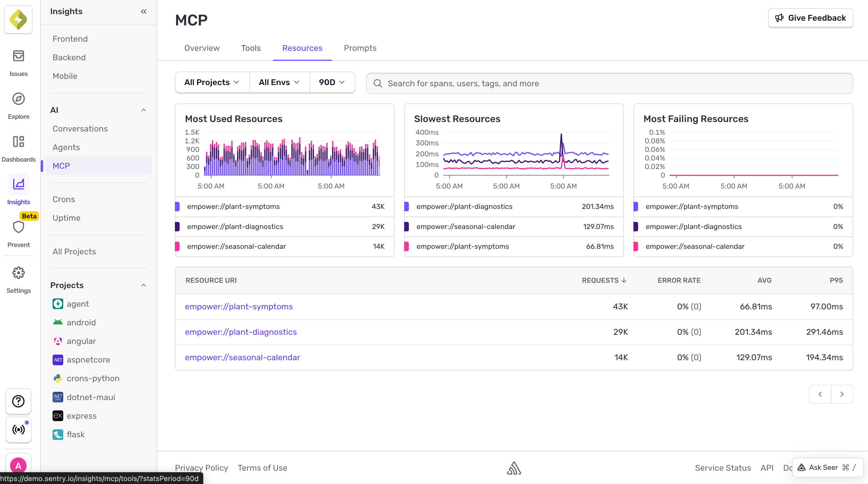The width and height of the screenshot is (868, 484).
Task: Open the Explore section
Action: pos(18,105)
